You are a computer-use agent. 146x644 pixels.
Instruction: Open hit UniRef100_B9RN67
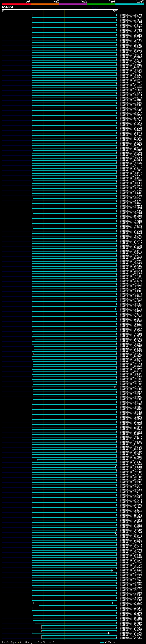131,47
